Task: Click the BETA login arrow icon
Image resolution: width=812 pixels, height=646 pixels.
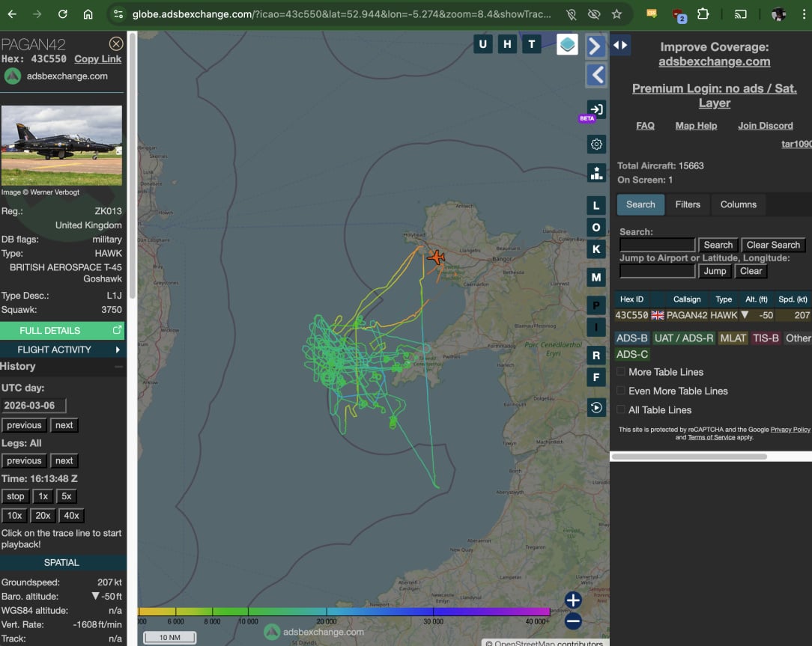Action: pos(596,110)
